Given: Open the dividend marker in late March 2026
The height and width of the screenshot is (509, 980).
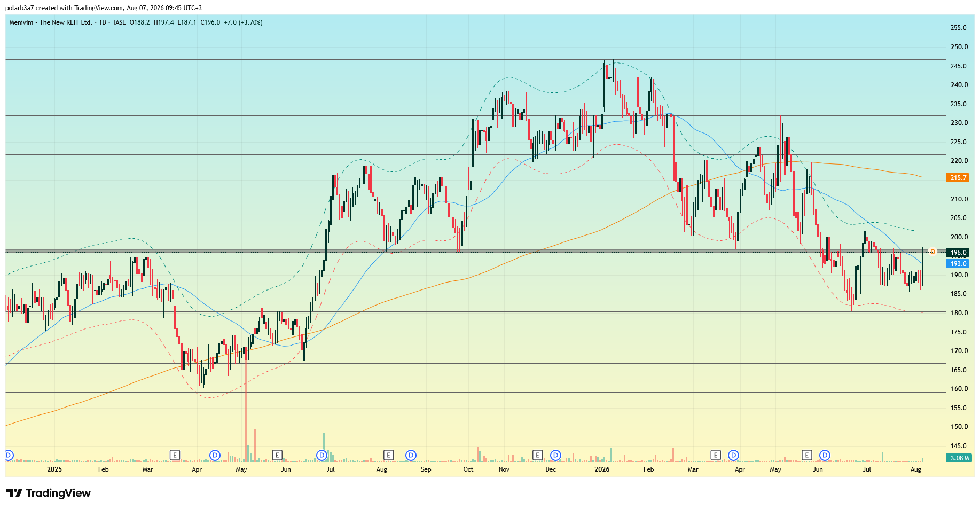Looking at the screenshot, I should [x=734, y=455].
